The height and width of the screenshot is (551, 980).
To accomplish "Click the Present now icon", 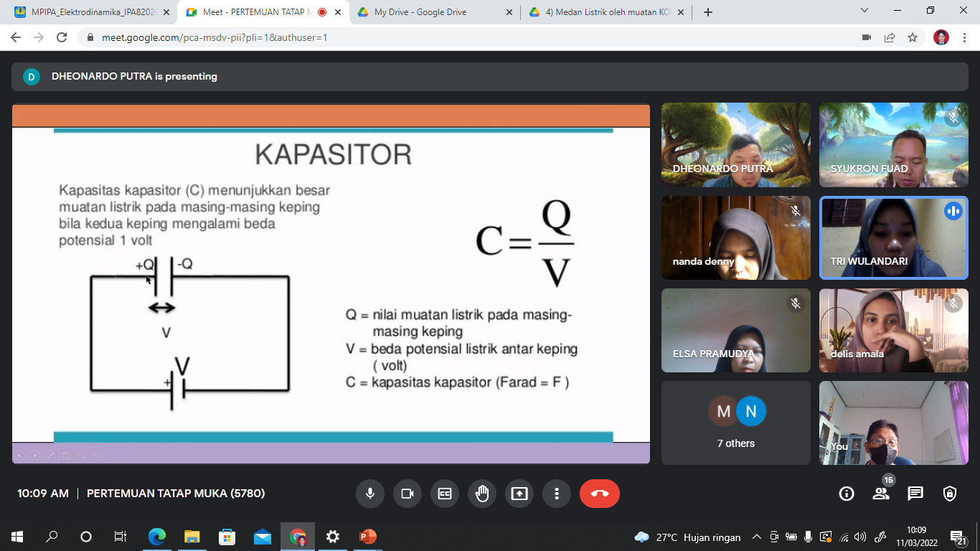I will tap(519, 494).
